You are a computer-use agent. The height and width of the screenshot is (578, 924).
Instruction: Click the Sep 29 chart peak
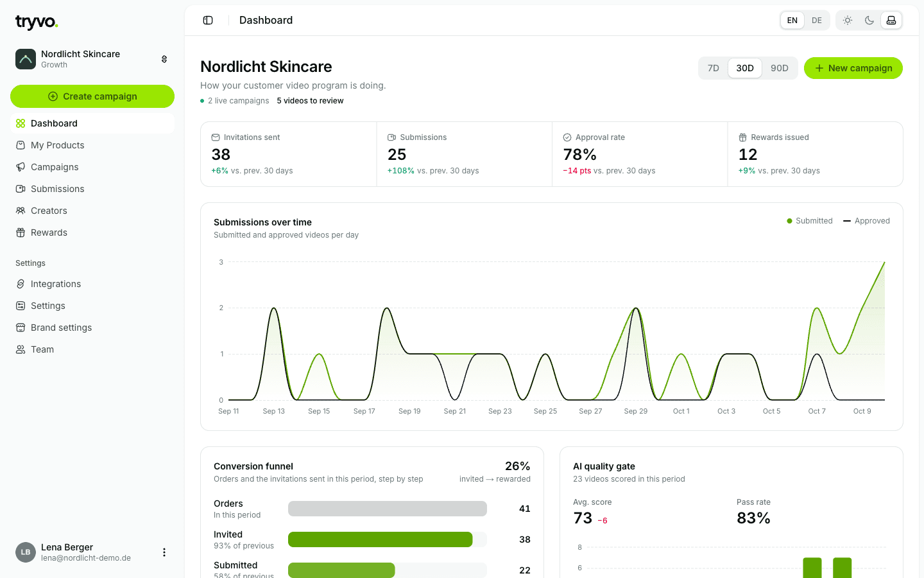(636, 308)
